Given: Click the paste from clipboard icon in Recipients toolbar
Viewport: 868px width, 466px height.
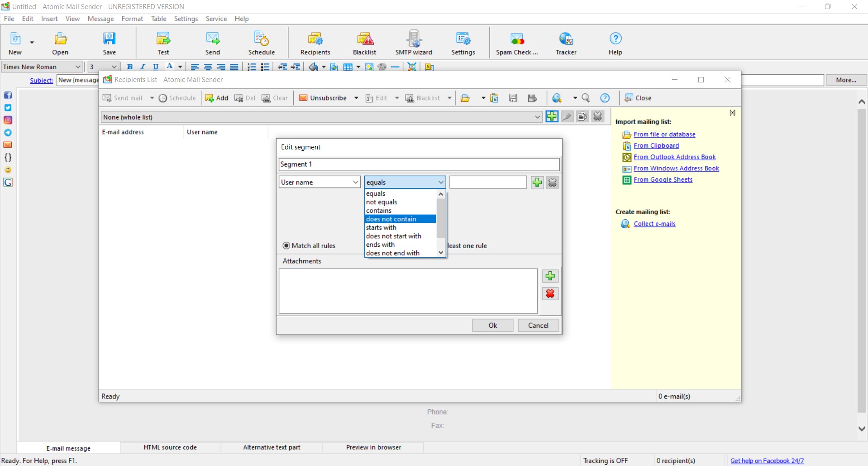Looking at the screenshot, I should coord(494,98).
